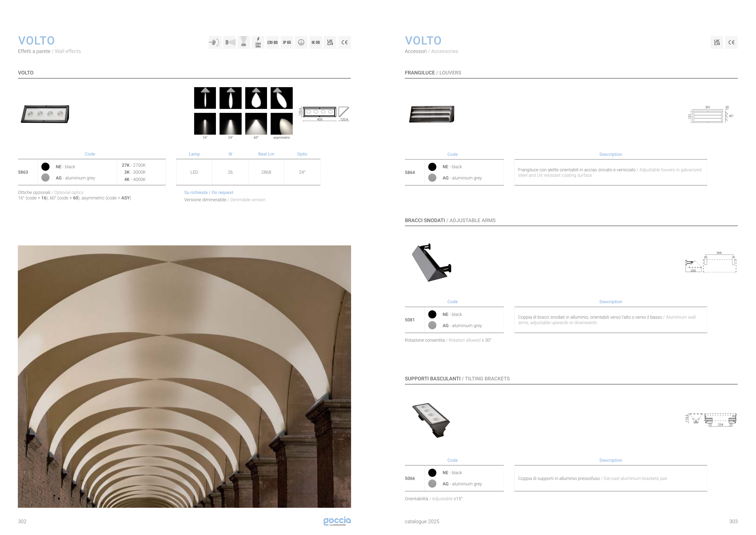
Task: Click the Goccia Illuminazione logo
Action: coord(337,521)
